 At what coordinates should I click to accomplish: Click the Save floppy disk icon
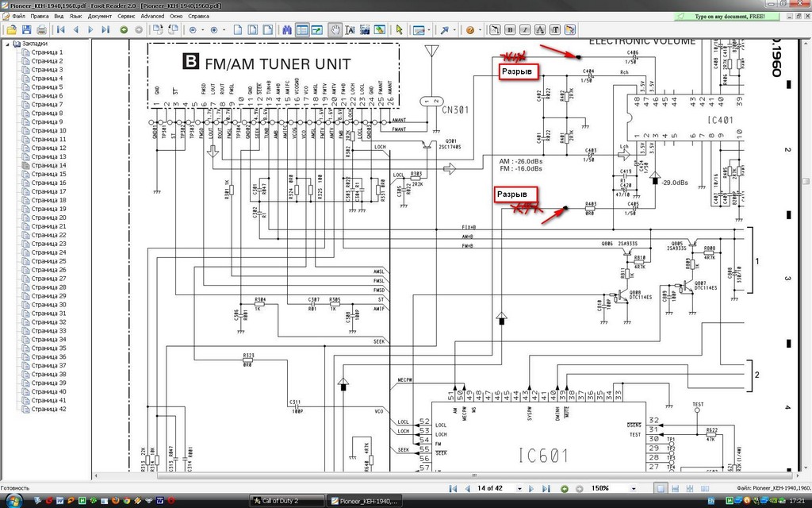pos(26,30)
